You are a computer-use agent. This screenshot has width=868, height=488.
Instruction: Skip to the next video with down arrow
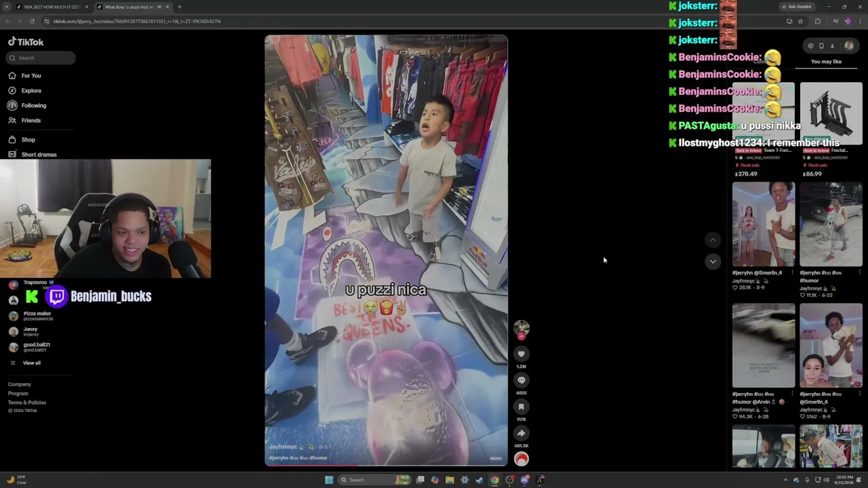pos(712,262)
